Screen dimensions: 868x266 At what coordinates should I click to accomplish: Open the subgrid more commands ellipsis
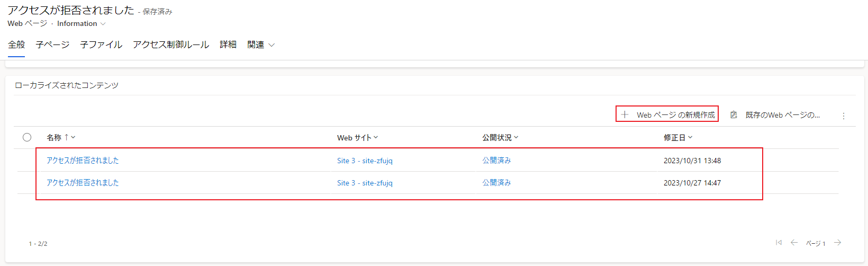844,116
